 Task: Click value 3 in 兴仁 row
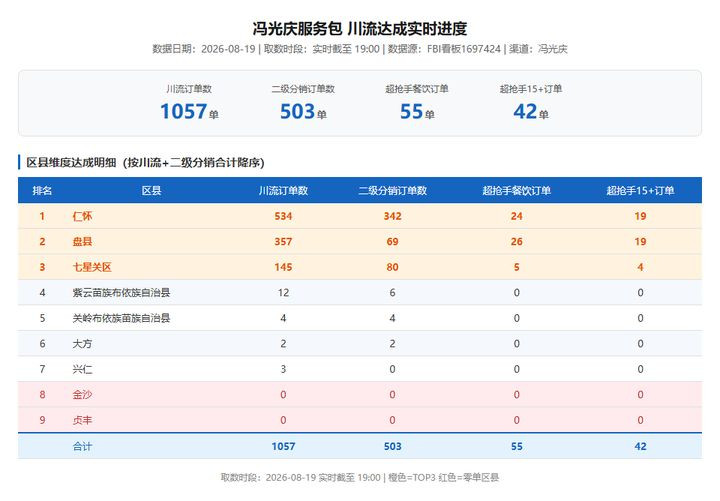coord(283,369)
